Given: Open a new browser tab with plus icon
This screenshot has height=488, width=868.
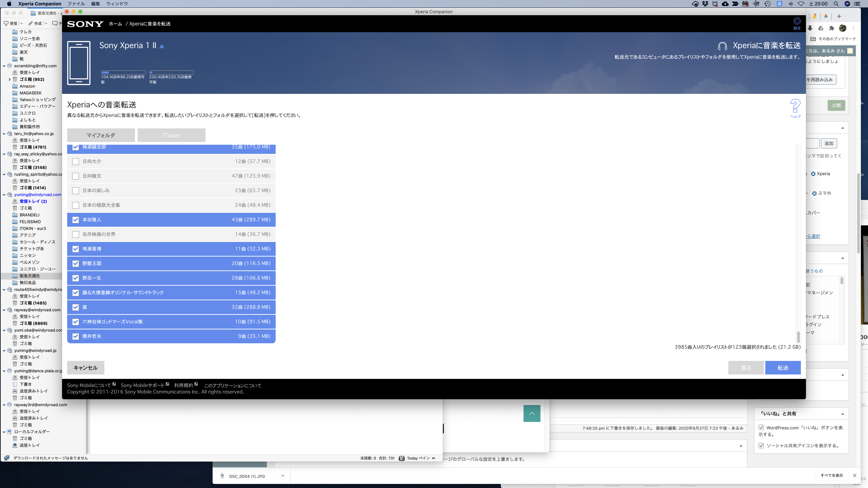Looking at the screenshot, I should [839, 16].
